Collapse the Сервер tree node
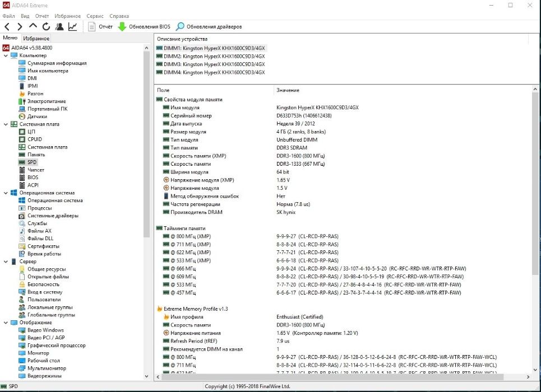 click(6, 262)
